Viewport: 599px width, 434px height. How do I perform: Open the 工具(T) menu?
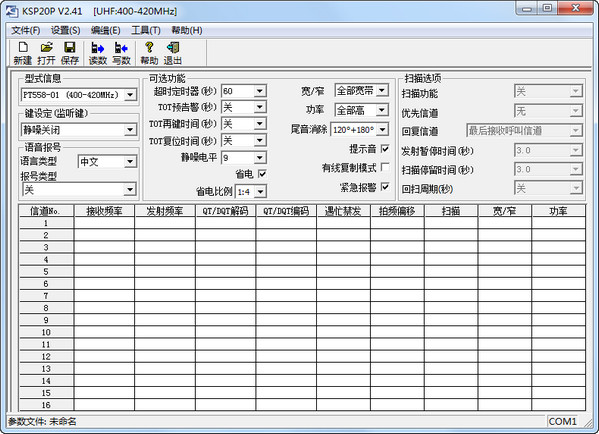pos(146,30)
